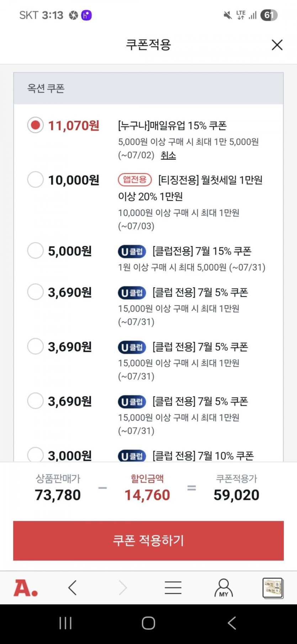Select the 11,070원 매일유업 15% coupon
Viewport: 297px width, 644px height.
click(x=36, y=125)
